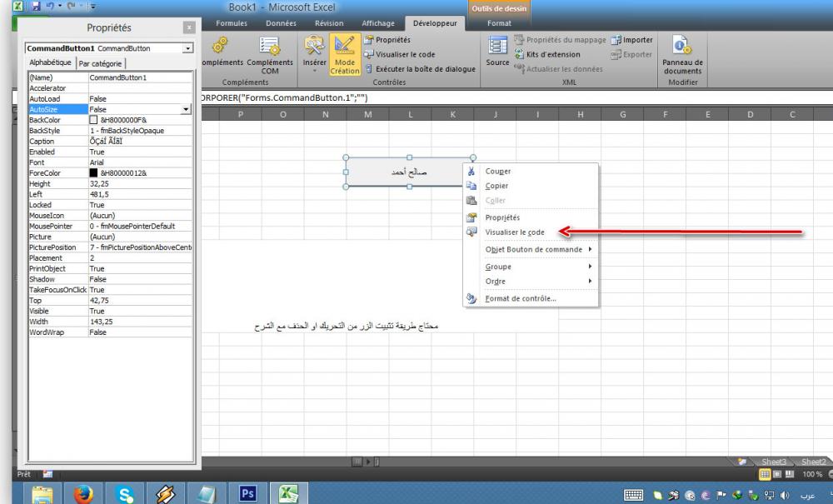The width and height of the screenshot is (833, 504).
Task: Select the Alphabétique tab in Propriétés
Action: [x=50, y=62]
